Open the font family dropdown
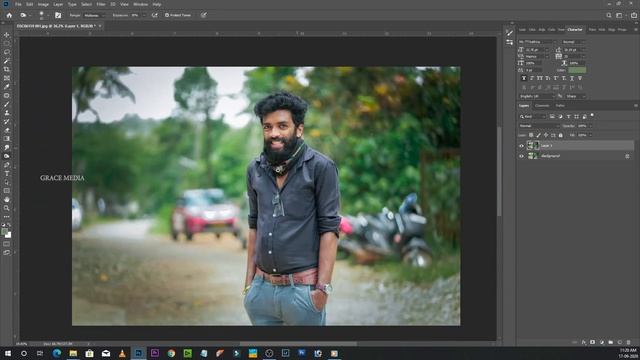Image resolution: width=640 pixels, height=360 pixels. tap(538, 42)
